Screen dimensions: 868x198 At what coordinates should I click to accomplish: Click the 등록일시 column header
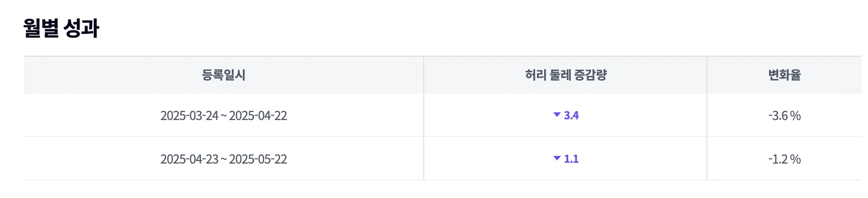223,75
